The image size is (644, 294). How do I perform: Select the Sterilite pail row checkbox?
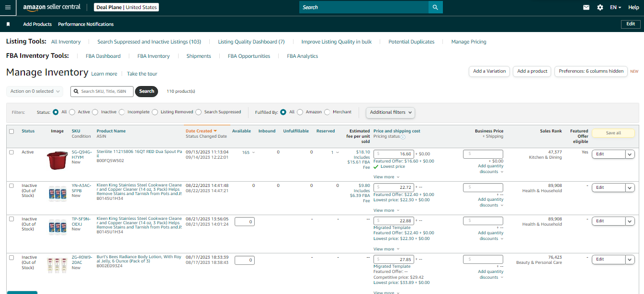11,152
